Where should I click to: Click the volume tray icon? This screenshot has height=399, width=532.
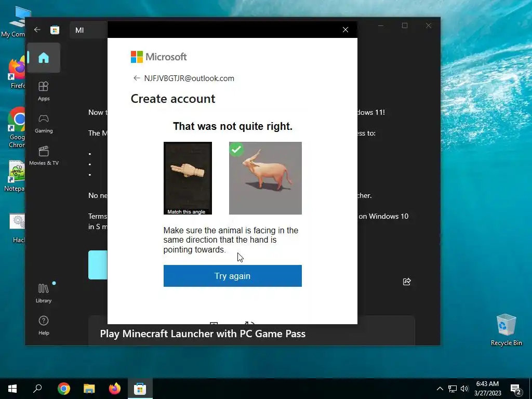pyautogui.click(x=464, y=389)
